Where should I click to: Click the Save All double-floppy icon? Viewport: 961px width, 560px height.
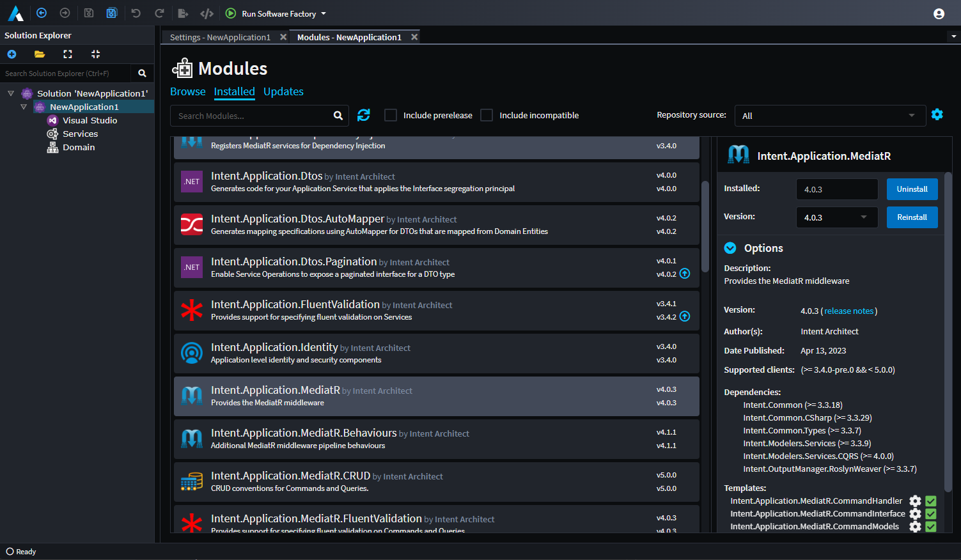[x=112, y=13]
